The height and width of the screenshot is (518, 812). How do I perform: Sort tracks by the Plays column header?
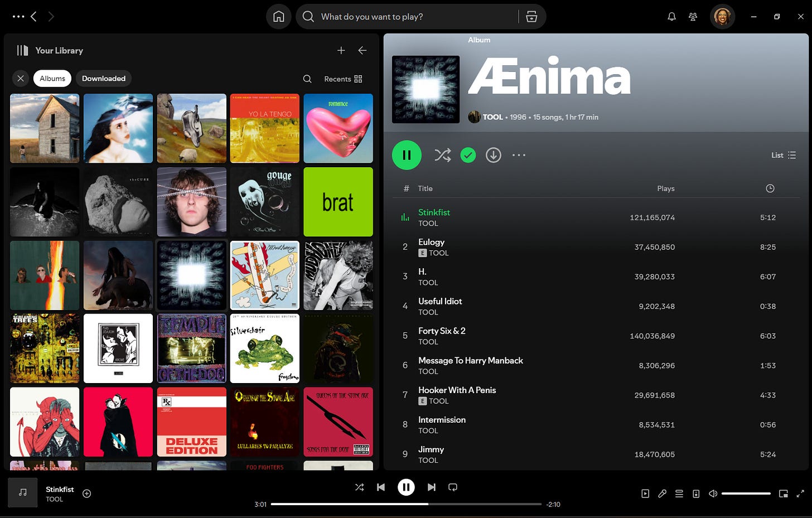tap(666, 188)
